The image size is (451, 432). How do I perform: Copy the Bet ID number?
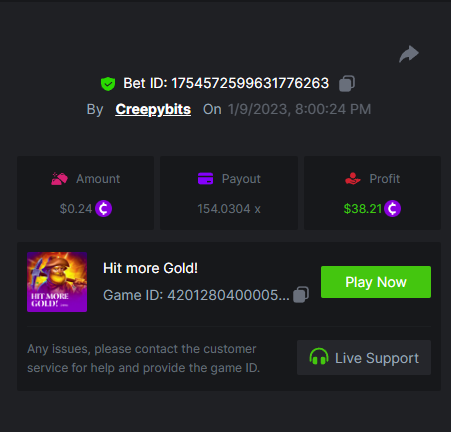[x=347, y=83]
